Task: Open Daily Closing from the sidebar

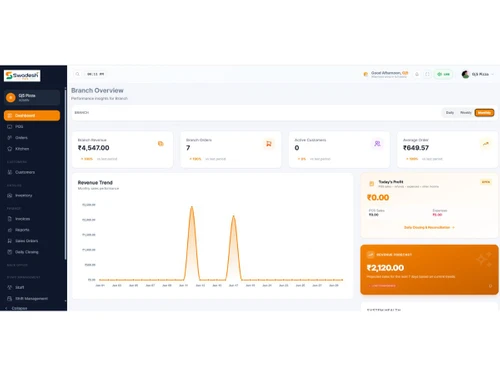Action: tap(32, 252)
